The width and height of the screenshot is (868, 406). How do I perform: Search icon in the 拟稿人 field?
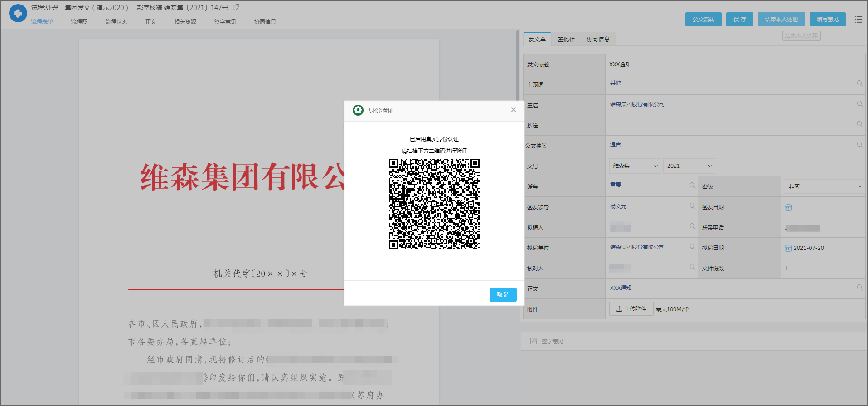[x=692, y=226]
